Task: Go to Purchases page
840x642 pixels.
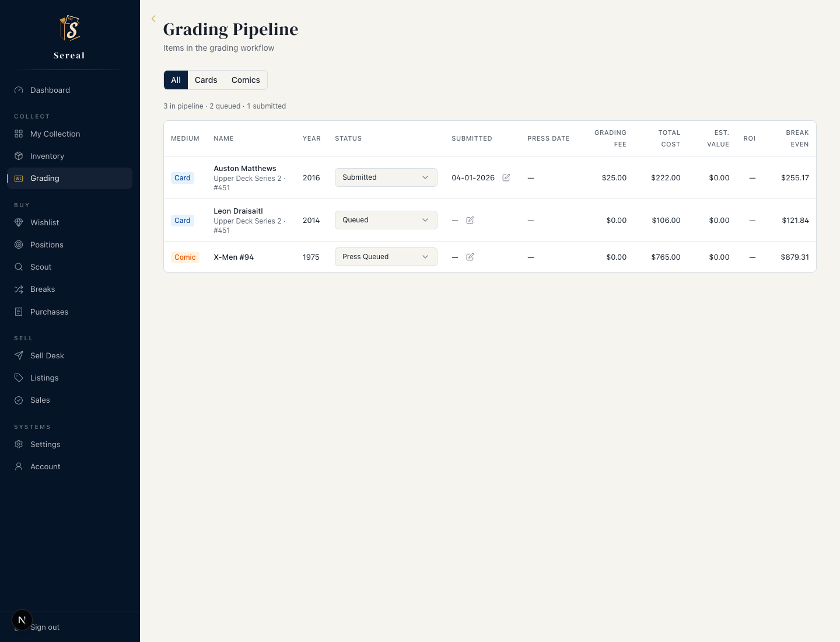Action: point(69,312)
